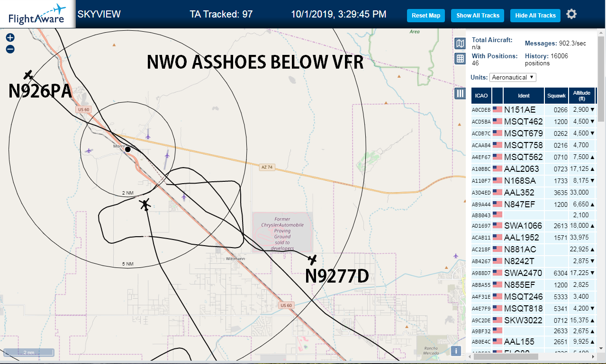Select the SKW3022 row
The height and width of the screenshot is (364, 606).
(533, 320)
